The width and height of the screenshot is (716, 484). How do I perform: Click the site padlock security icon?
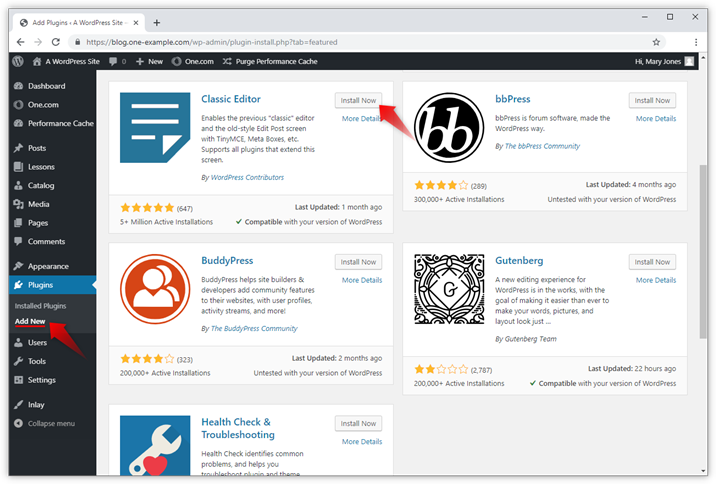78,42
